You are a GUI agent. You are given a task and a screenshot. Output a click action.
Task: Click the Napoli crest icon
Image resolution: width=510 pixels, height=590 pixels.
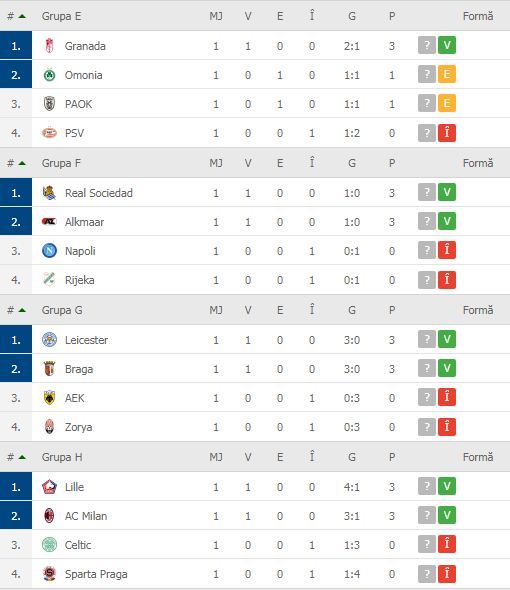[x=49, y=251]
